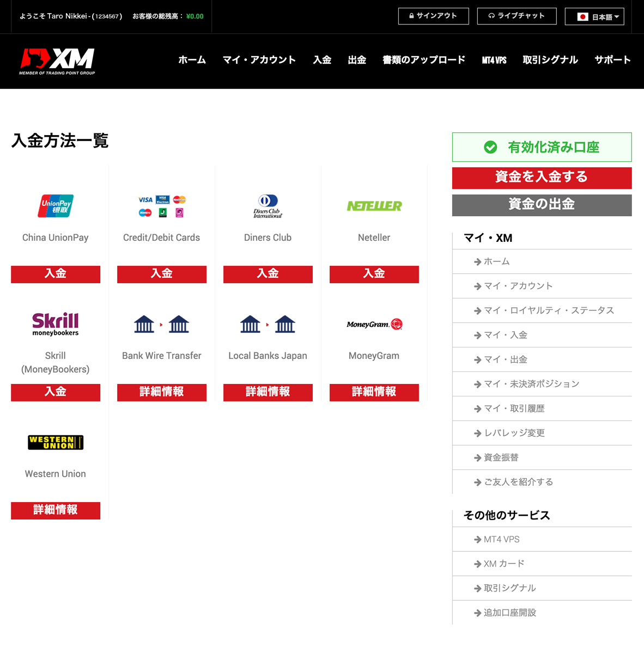The image size is (644, 653).
Task: Open ご友人を紹介する
Action: click(542, 482)
